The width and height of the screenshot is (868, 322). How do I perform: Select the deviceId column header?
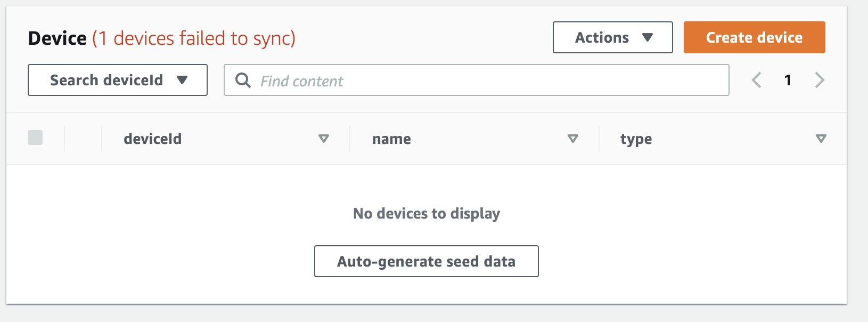152,139
